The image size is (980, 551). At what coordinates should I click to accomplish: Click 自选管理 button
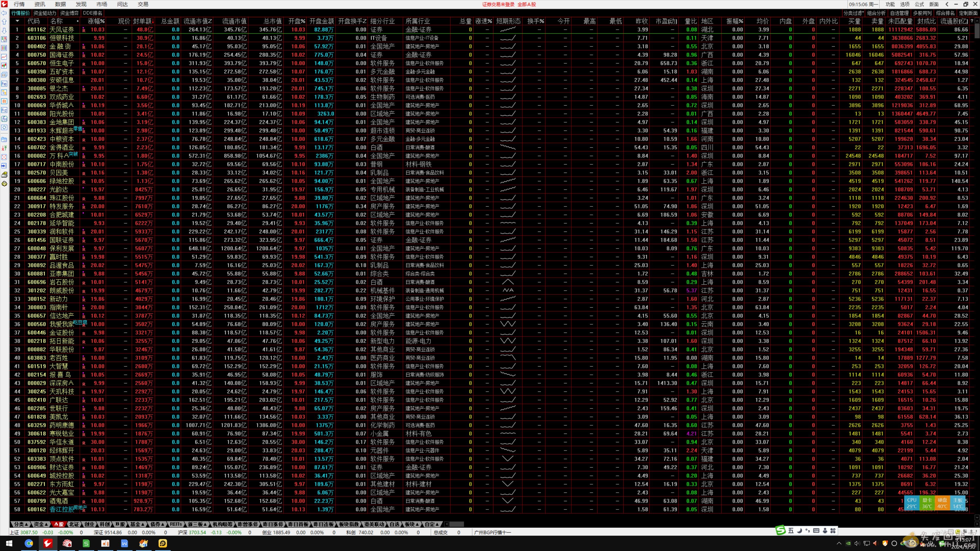click(899, 13)
